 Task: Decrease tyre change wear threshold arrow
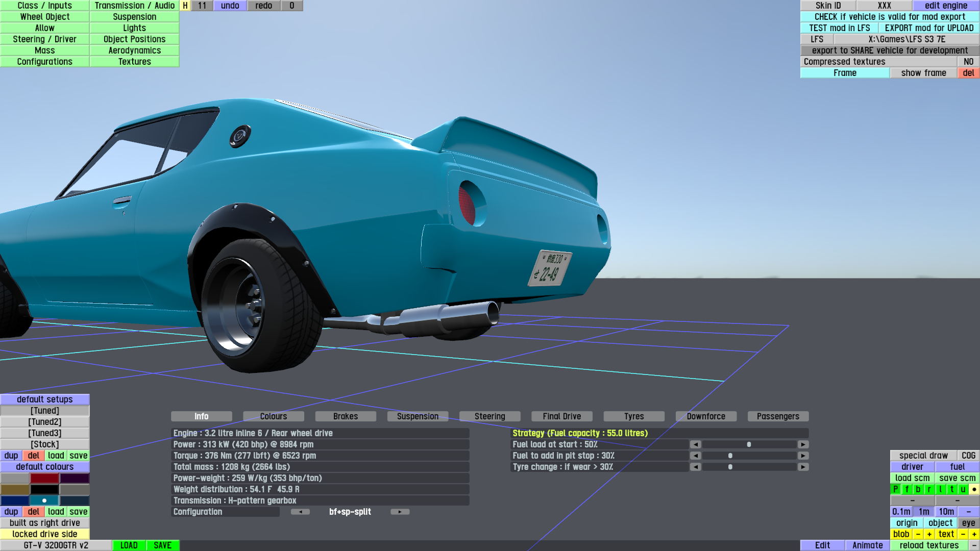point(695,467)
